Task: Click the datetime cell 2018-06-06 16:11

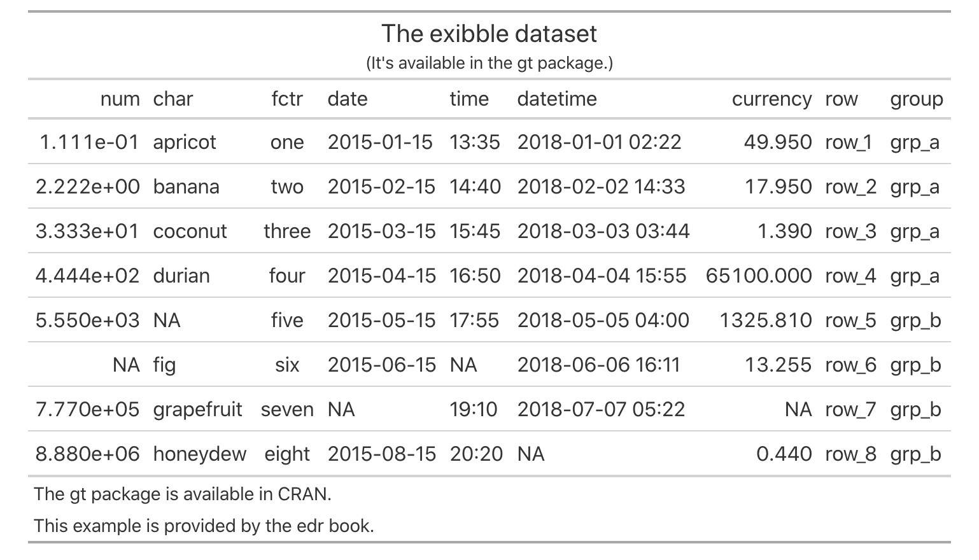Action: (599, 365)
